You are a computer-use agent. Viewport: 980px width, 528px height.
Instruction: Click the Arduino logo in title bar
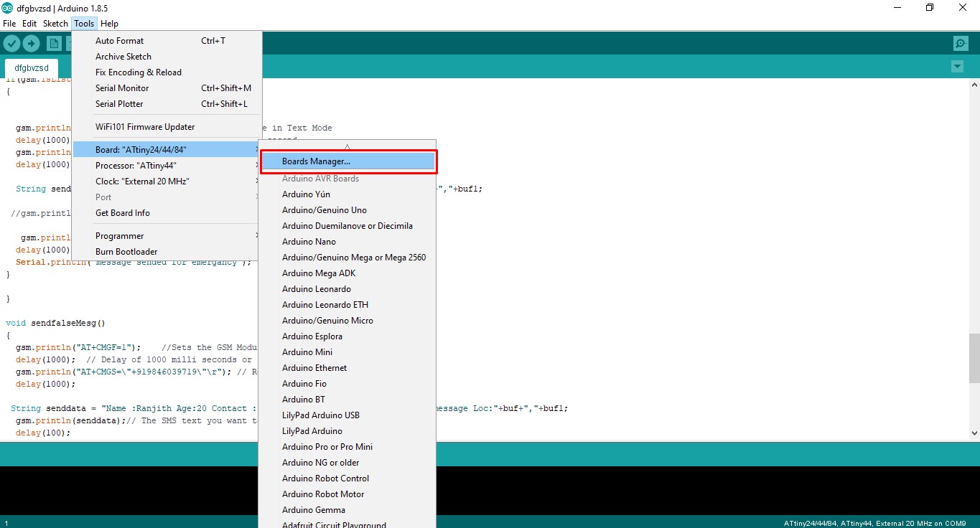[7, 8]
